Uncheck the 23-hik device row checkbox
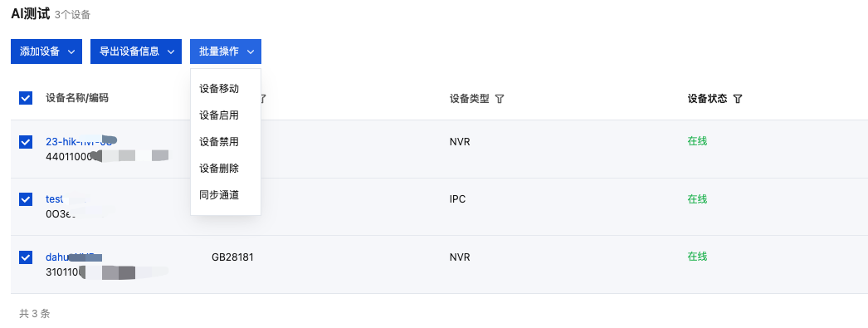 pyautogui.click(x=26, y=142)
